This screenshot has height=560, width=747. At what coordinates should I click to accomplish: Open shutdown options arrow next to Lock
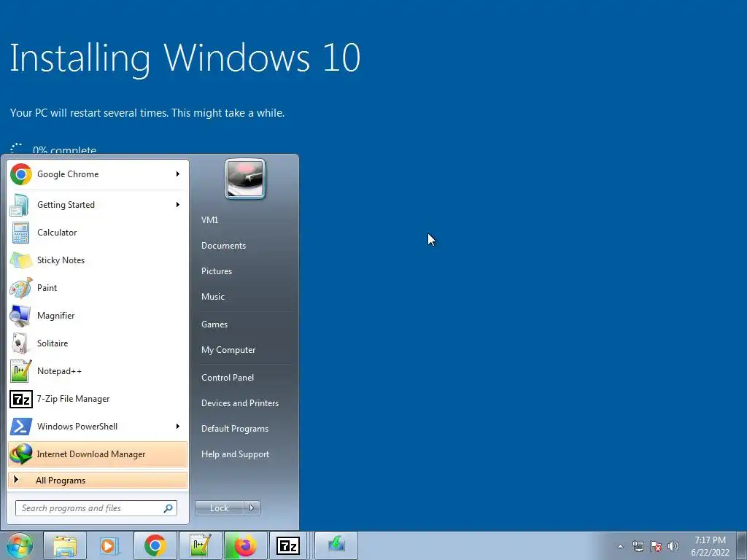point(252,508)
